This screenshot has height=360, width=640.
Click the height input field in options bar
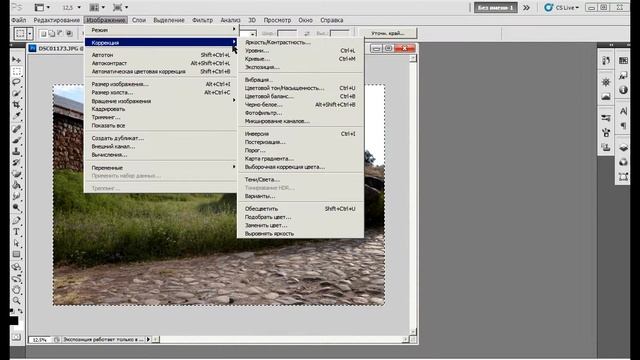[x=340, y=33]
